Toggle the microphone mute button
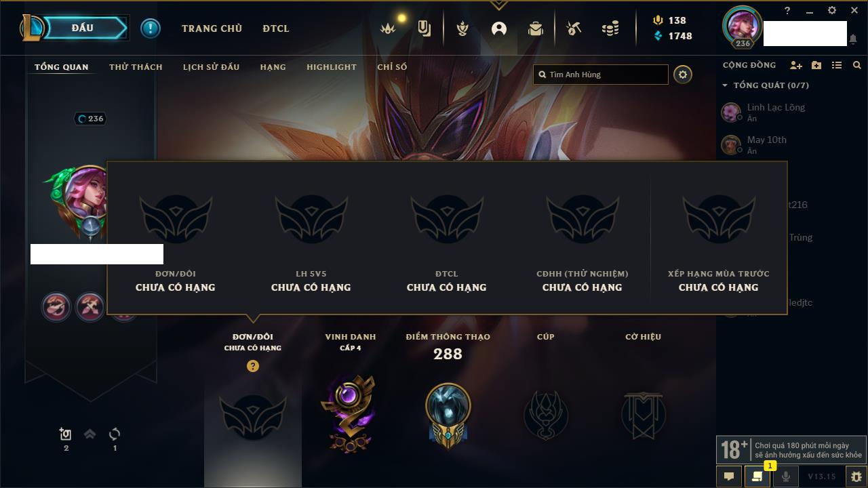This screenshot has height=488, width=868. 785,476
